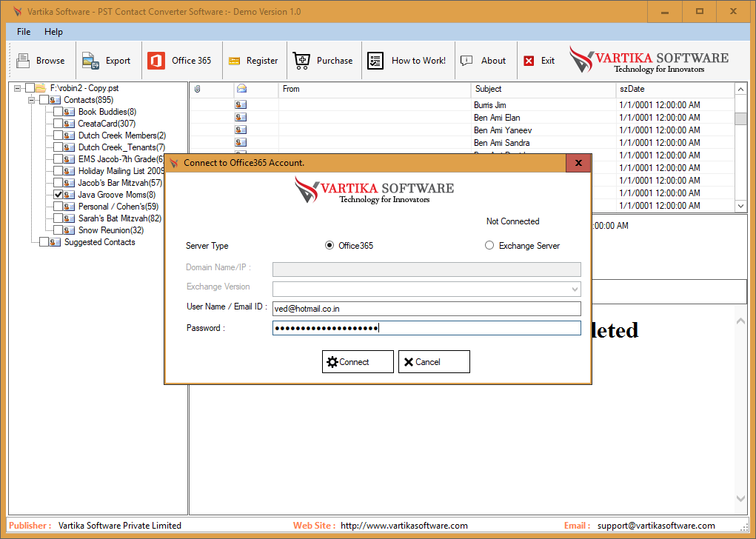
Task: Open the Help menu
Action: (x=53, y=32)
